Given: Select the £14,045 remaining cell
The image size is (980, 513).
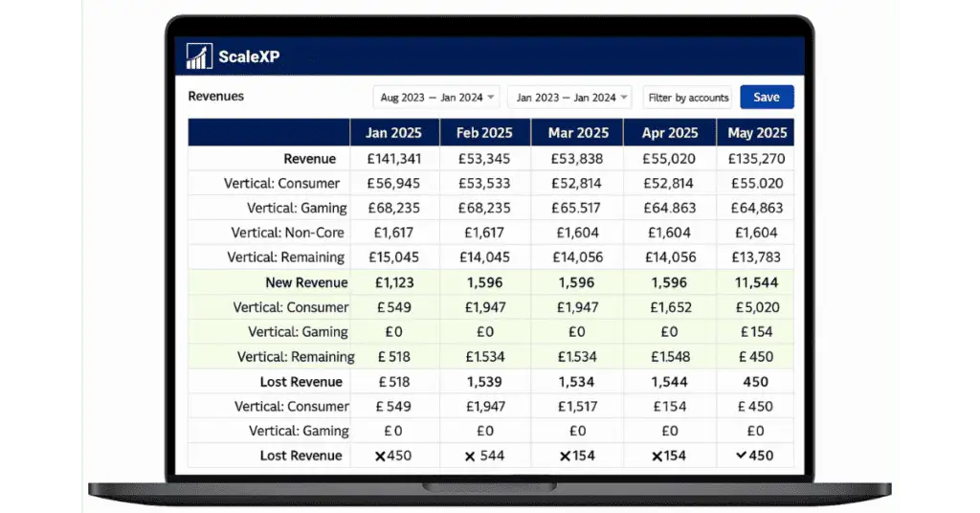Looking at the screenshot, I should pyautogui.click(x=484, y=256).
